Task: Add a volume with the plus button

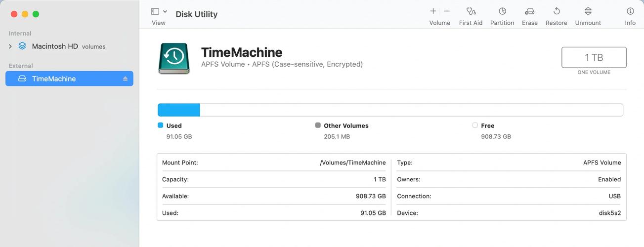Action: tap(433, 11)
